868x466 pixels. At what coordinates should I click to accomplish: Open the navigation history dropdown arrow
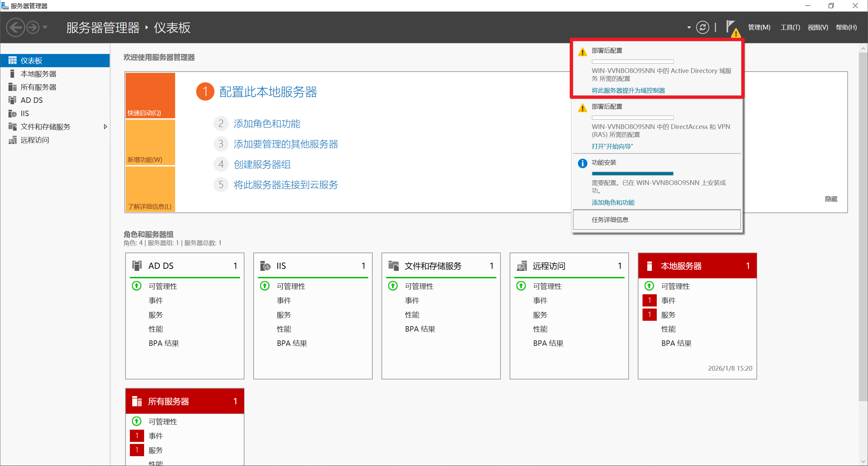[x=45, y=27]
